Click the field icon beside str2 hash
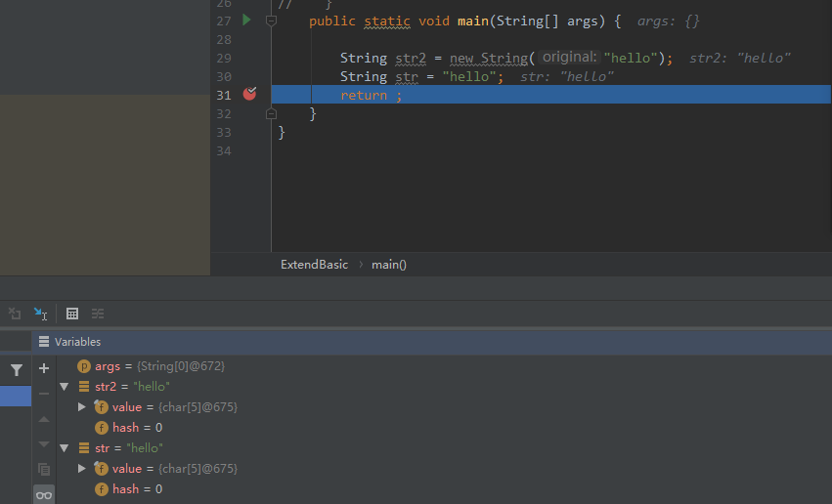 [102, 428]
